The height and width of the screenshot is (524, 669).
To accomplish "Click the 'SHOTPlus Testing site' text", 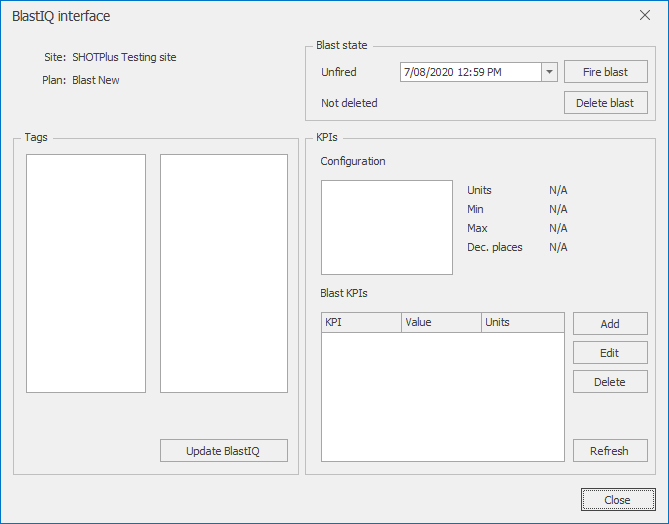I will pos(124,57).
